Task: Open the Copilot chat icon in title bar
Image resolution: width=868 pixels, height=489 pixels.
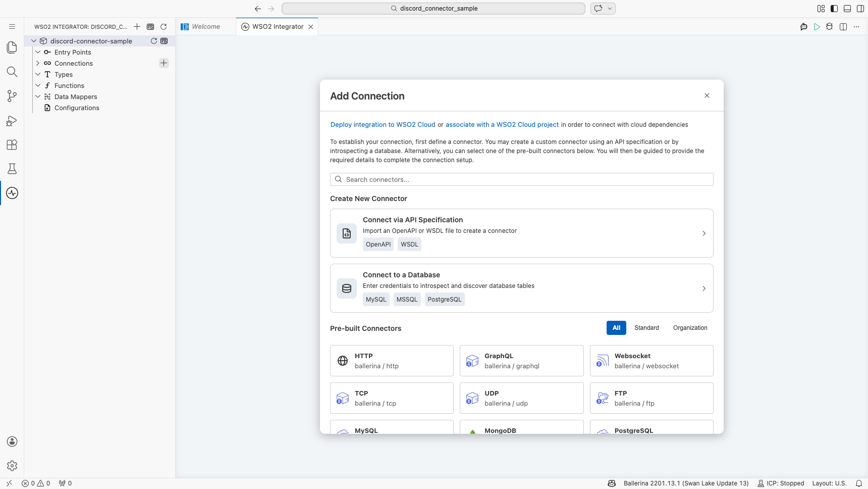Action: pos(599,9)
